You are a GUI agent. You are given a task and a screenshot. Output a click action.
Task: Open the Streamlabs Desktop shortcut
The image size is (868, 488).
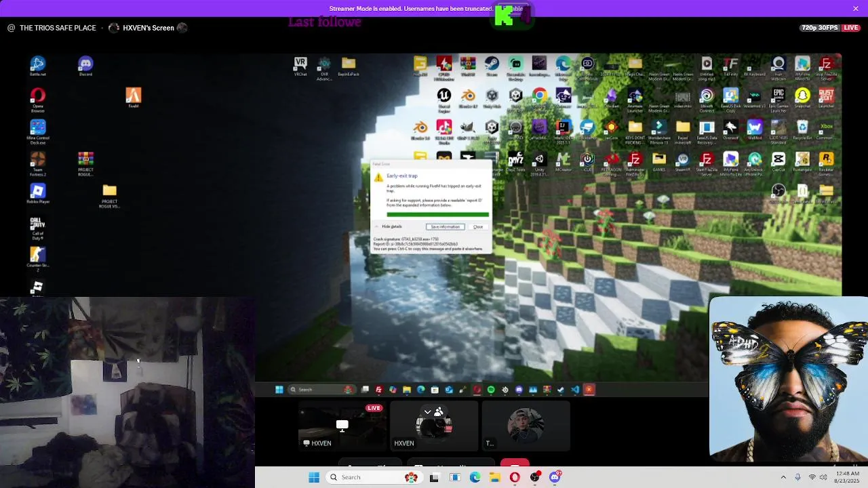515,67
